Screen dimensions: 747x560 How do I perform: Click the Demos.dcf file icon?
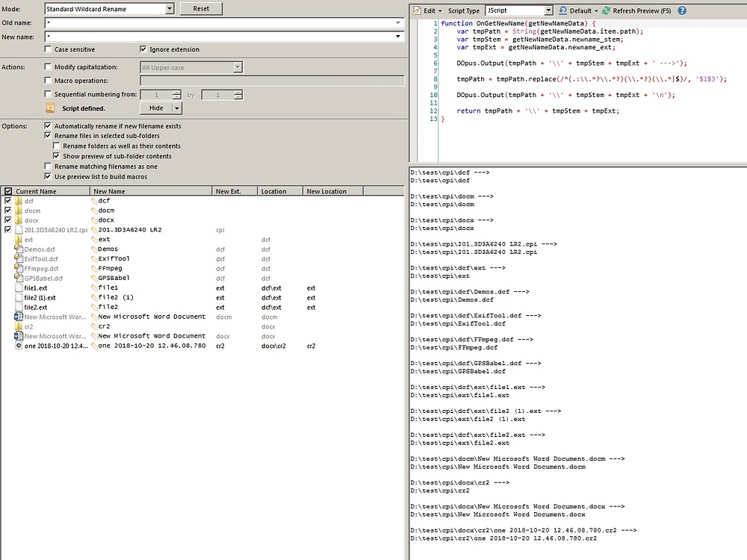(x=18, y=249)
